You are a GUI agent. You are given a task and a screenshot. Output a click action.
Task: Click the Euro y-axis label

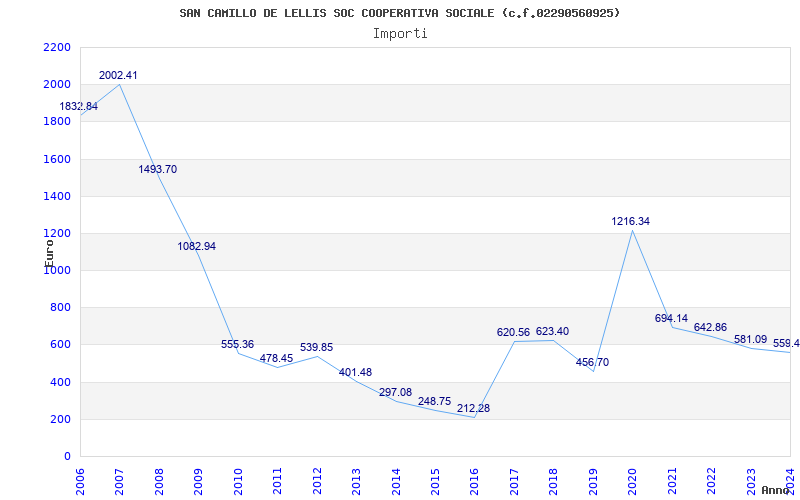pyautogui.click(x=49, y=253)
